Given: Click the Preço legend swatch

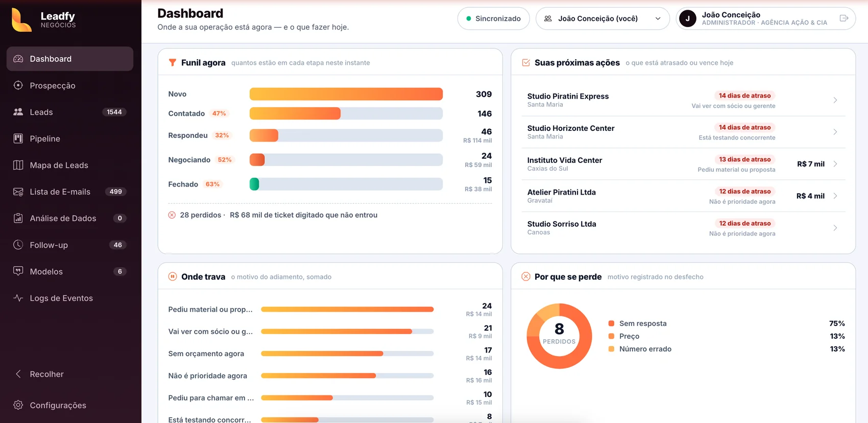Looking at the screenshot, I should point(611,336).
